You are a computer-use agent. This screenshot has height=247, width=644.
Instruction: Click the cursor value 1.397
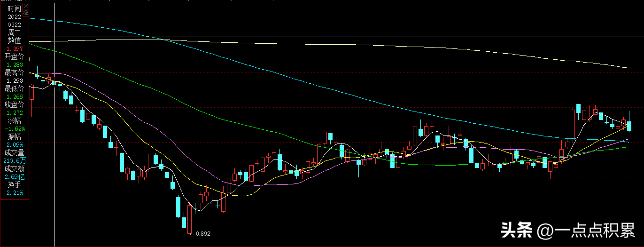pos(14,48)
